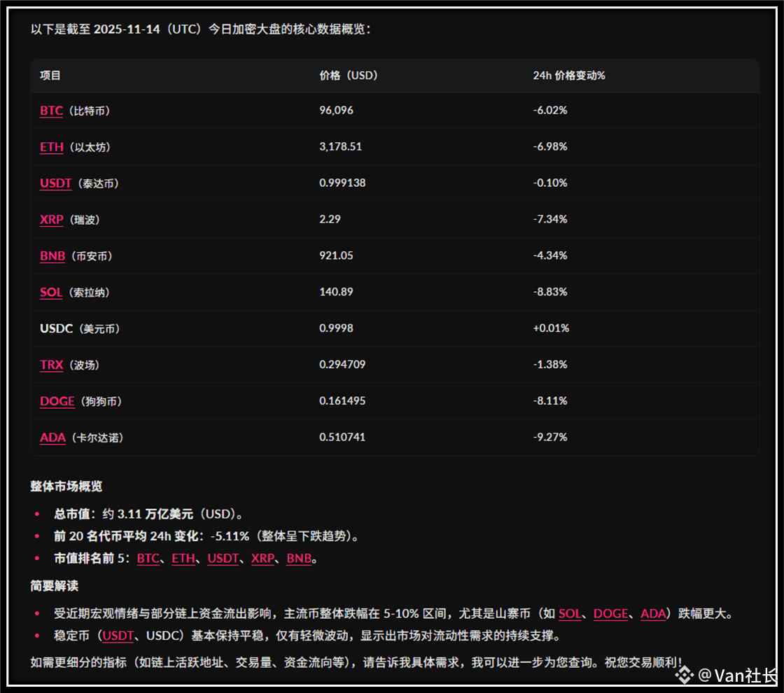The height and width of the screenshot is (693, 784).
Task: Click the (索拉纳) label beside SOL
Action: pos(88,293)
